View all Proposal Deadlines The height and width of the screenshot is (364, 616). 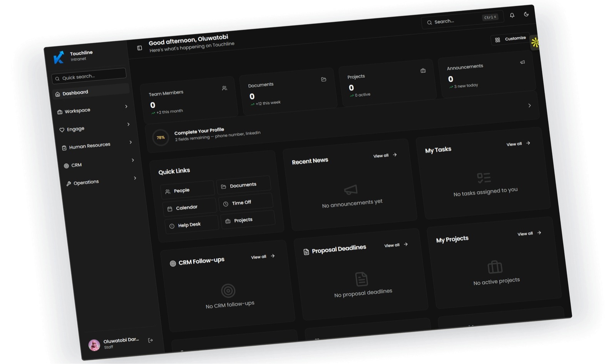[x=396, y=245]
